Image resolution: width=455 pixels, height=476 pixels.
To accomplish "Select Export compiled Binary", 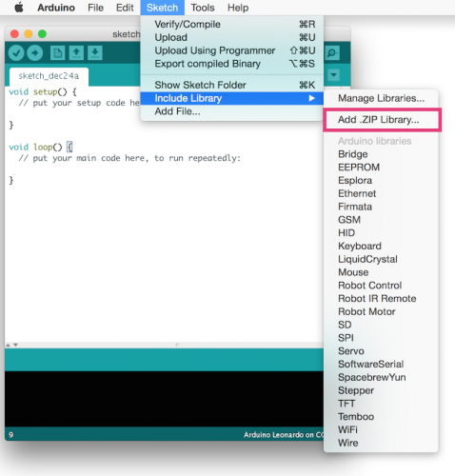I will tap(232, 64).
